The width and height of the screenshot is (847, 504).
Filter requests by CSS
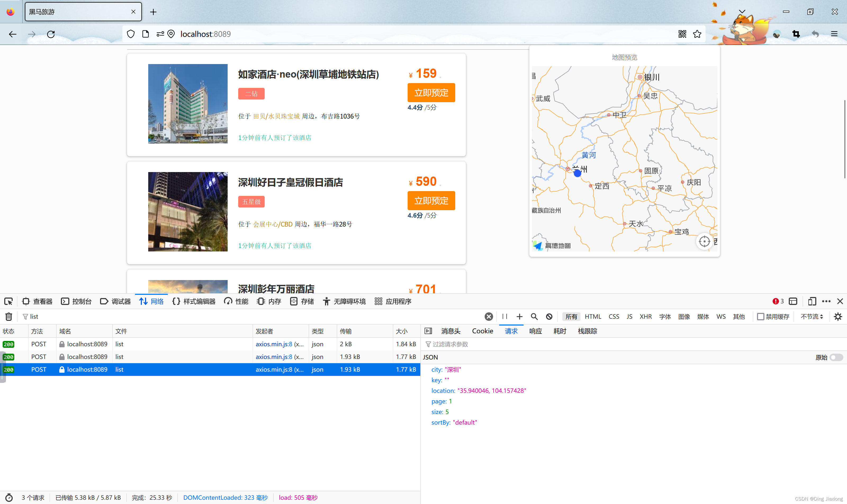[614, 317]
